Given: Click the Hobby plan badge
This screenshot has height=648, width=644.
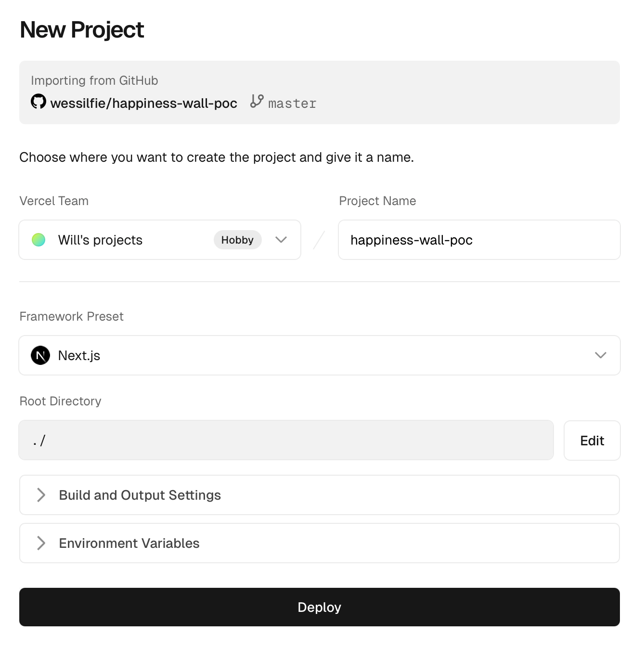Looking at the screenshot, I should [x=237, y=240].
